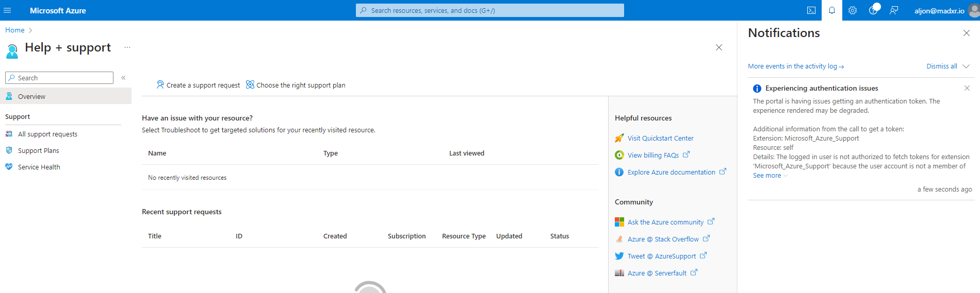This screenshot has width=980, height=293.
Task: Open Azure @ Serverfault link
Action: (657, 273)
